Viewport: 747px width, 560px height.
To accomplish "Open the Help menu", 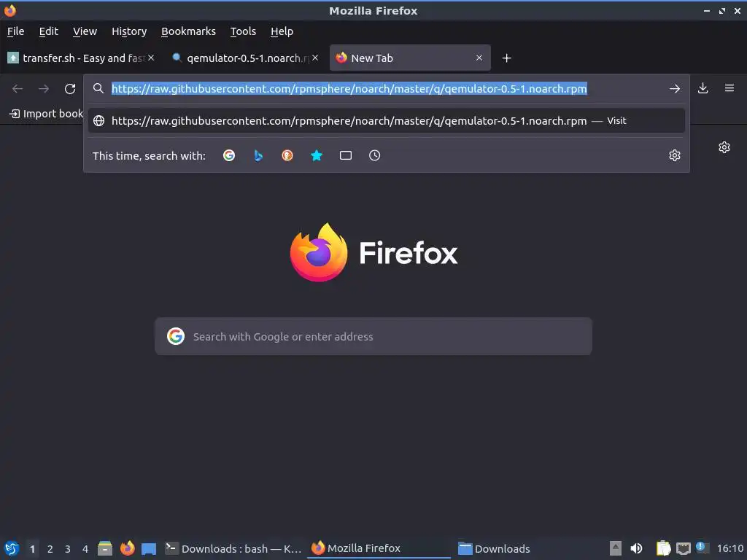I will point(282,31).
